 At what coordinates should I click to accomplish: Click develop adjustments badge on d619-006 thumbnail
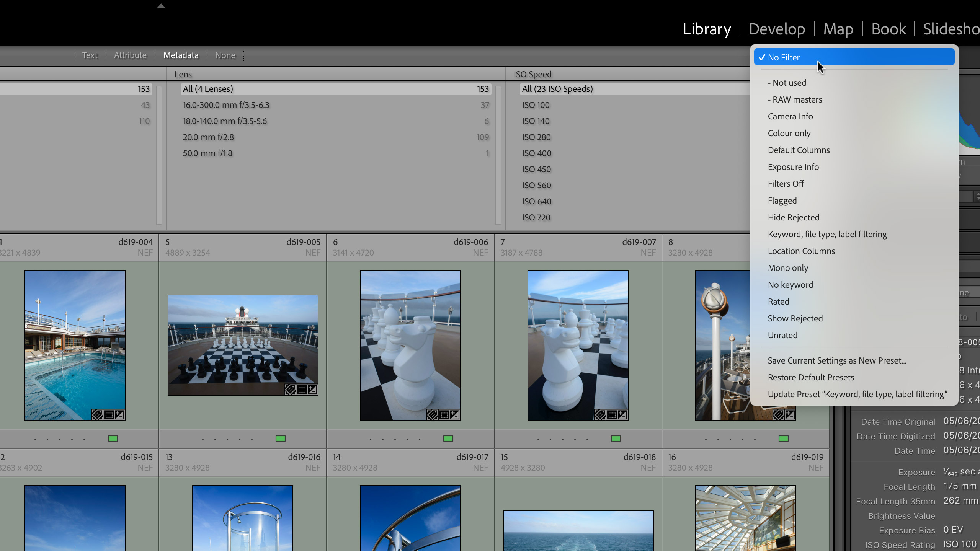(x=455, y=415)
